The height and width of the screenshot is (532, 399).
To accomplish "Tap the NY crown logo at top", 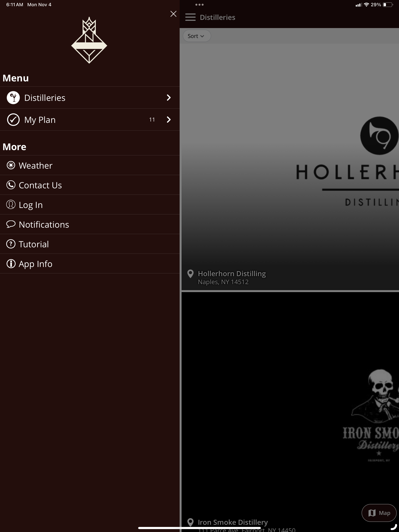I will 89,40.
